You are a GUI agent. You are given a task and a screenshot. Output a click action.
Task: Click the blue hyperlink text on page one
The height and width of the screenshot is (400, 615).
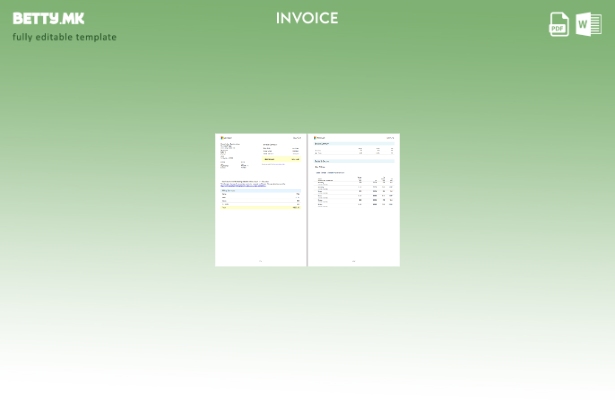[243, 186]
